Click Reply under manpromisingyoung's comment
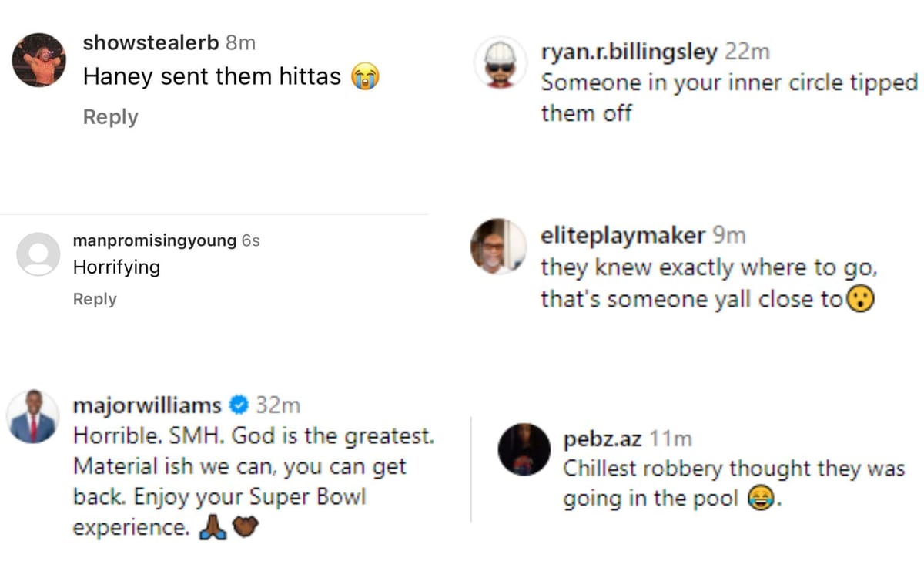Image resolution: width=924 pixels, height=578 pixels. point(95,299)
